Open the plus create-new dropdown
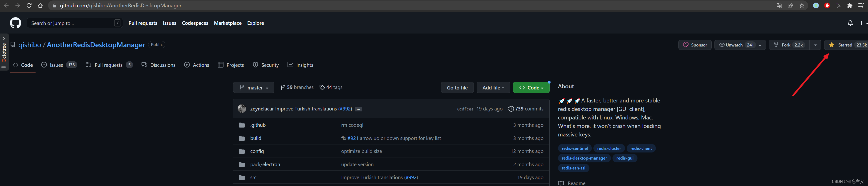 pos(863,23)
